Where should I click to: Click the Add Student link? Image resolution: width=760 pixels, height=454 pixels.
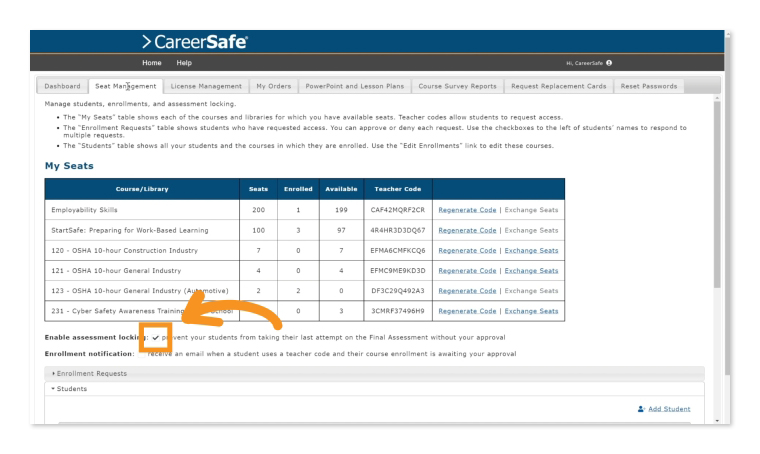tap(669, 409)
